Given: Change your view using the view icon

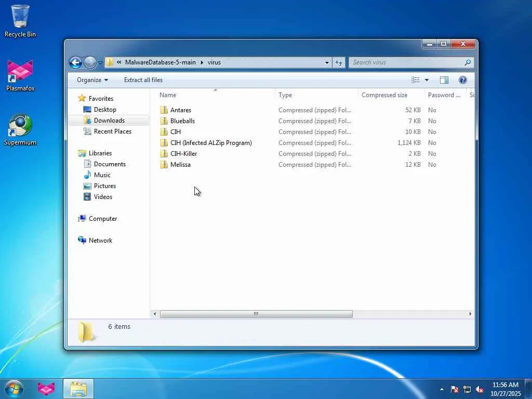Looking at the screenshot, I should (x=415, y=80).
